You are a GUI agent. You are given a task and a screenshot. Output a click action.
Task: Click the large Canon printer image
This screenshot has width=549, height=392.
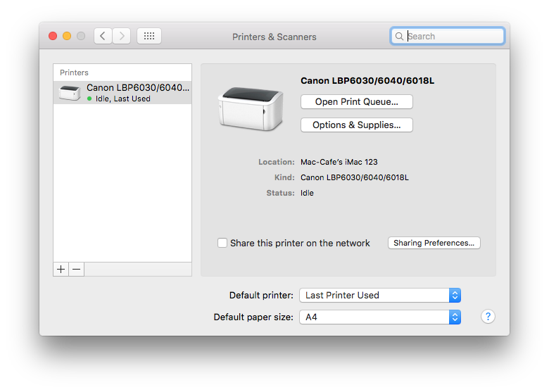click(x=251, y=109)
